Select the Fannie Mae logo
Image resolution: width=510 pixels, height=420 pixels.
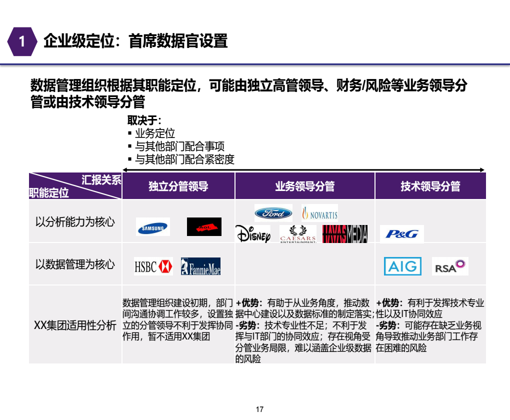(200, 266)
